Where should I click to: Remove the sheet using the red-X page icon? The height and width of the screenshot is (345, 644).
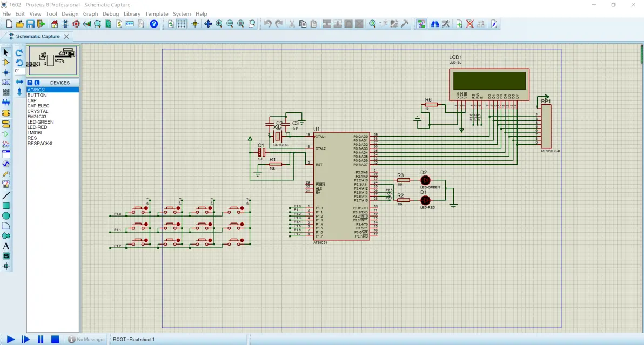(x=470, y=24)
